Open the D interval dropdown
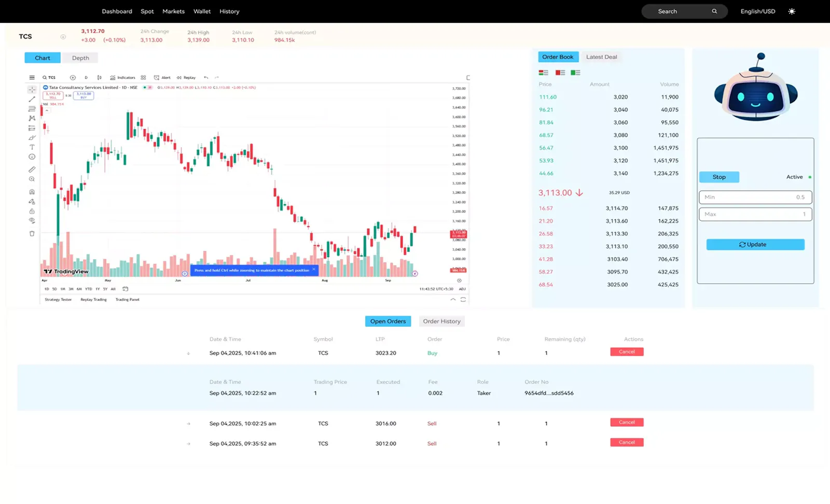This screenshot has height=504, width=830. [x=86, y=78]
